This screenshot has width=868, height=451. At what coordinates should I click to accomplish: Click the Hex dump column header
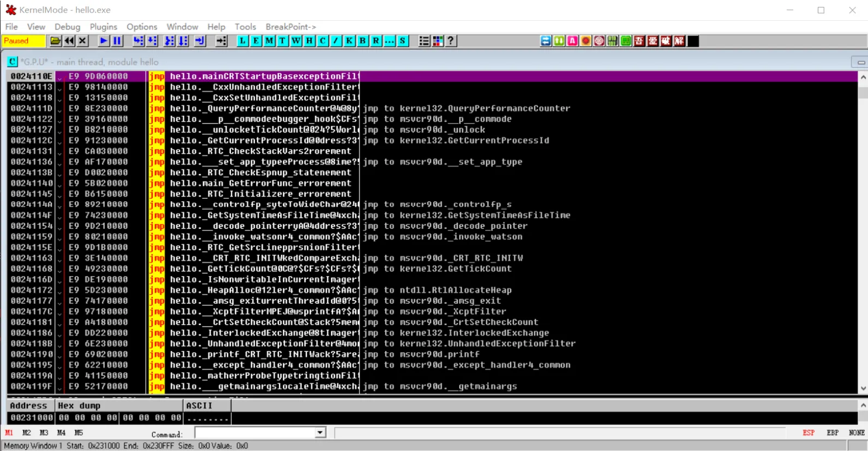tap(119, 406)
